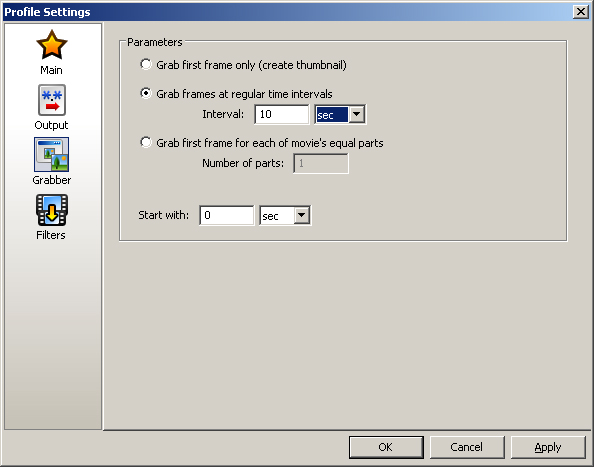Click the Interval value field showing 10
The width and height of the screenshot is (594, 467).
tap(281, 114)
